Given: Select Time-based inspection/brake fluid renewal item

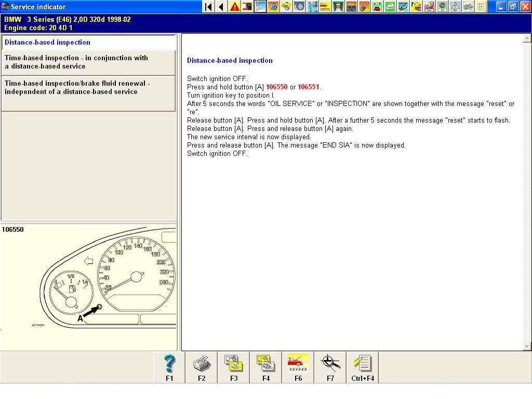Looking at the screenshot, I should [88, 94].
